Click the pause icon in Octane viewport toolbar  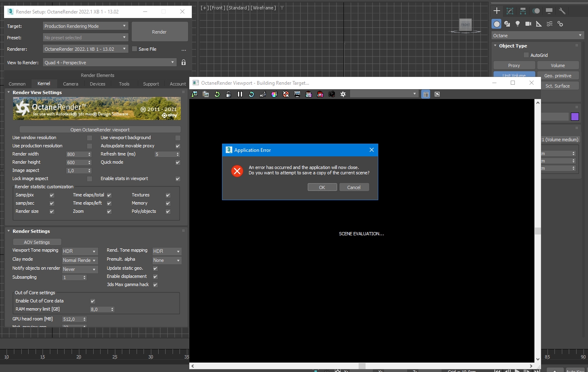(240, 94)
